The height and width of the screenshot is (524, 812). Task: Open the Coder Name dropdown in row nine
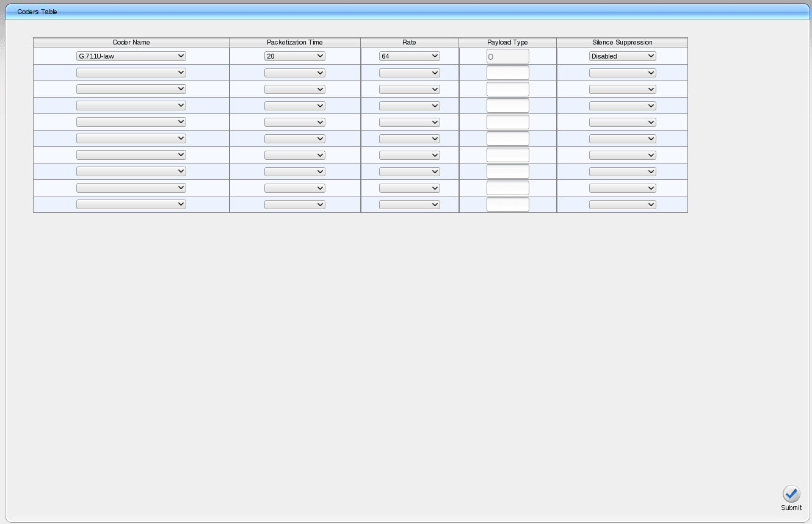point(131,188)
